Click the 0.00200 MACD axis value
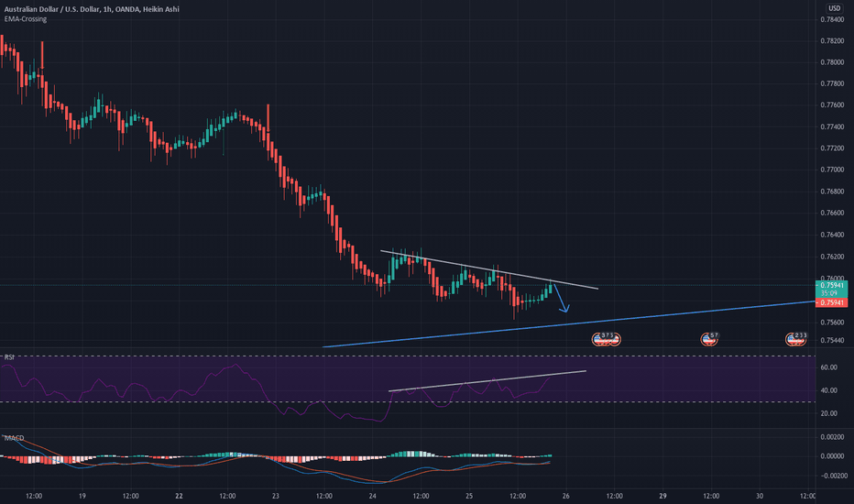Screen dimensions: 854x504 pyautogui.click(x=833, y=437)
